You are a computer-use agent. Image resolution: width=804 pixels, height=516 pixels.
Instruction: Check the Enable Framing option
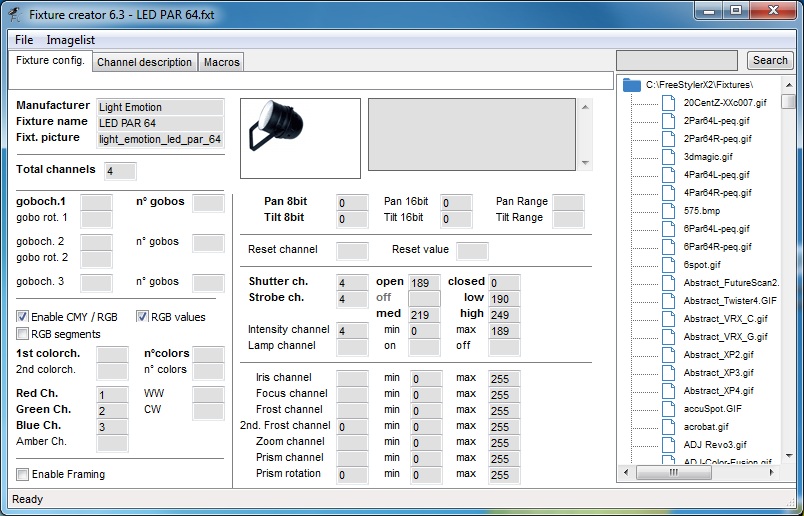click(x=23, y=474)
